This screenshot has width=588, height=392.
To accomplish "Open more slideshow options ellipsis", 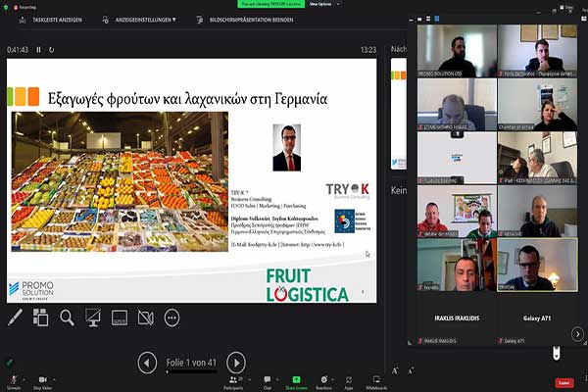I will [171, 318].
